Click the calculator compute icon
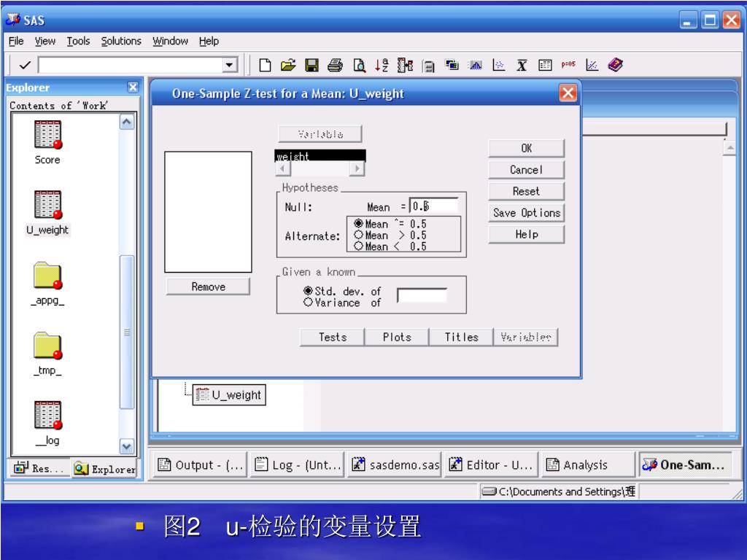 (429, 66)
